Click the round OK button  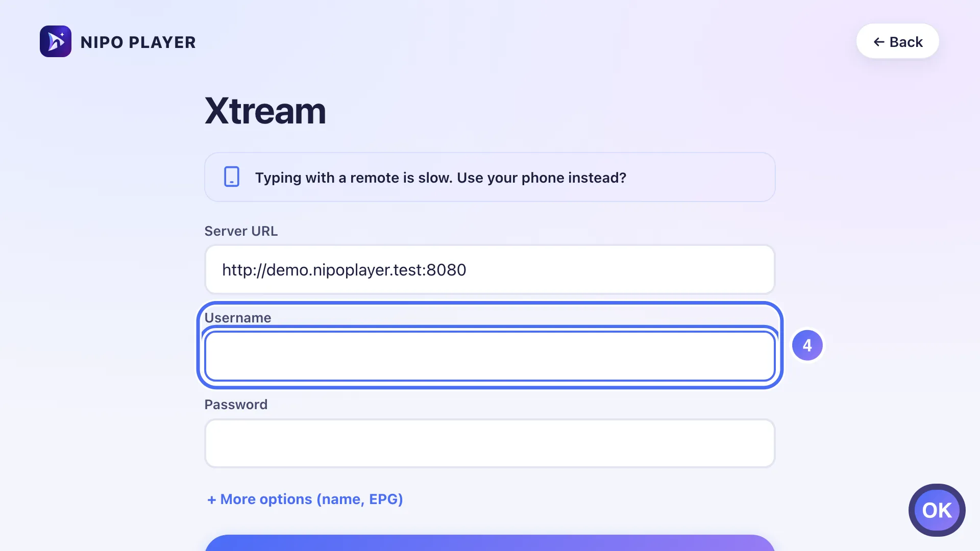tap(937, 510)
